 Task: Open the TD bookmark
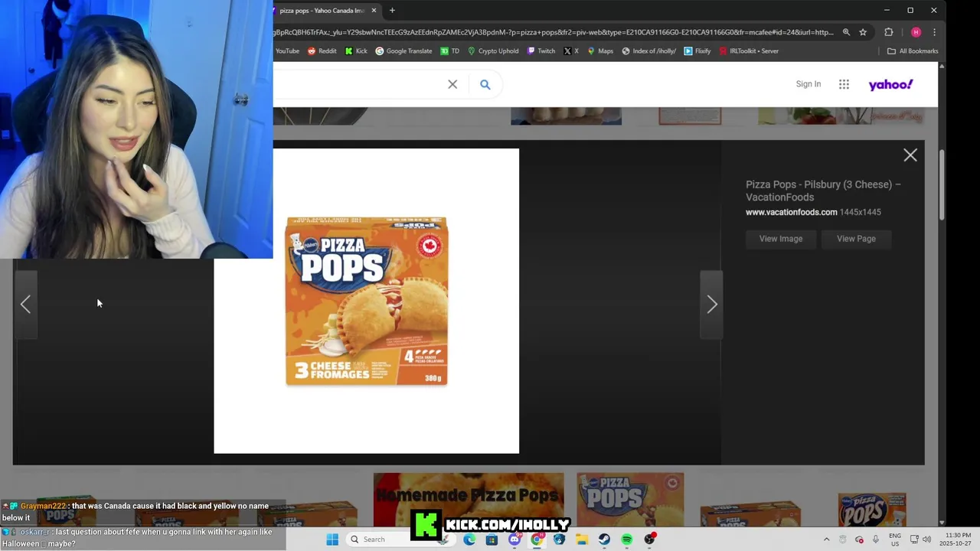pos(450,51)
